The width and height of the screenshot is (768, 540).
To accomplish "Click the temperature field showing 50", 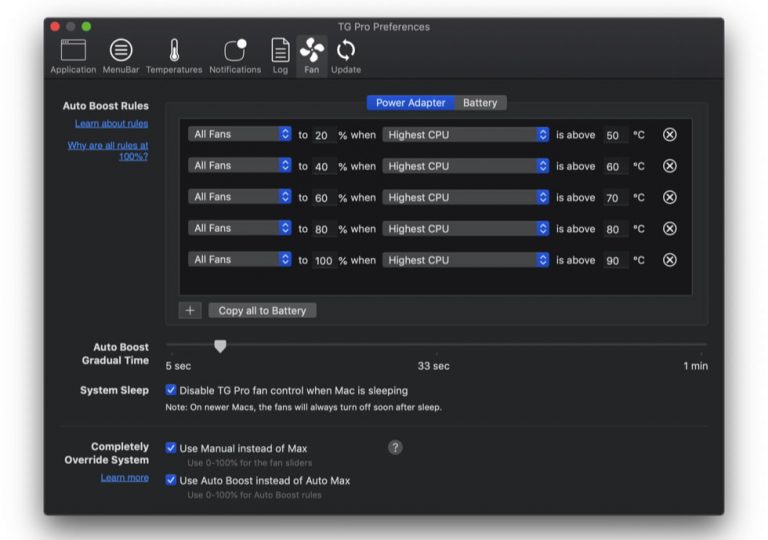I will [615, 135].
